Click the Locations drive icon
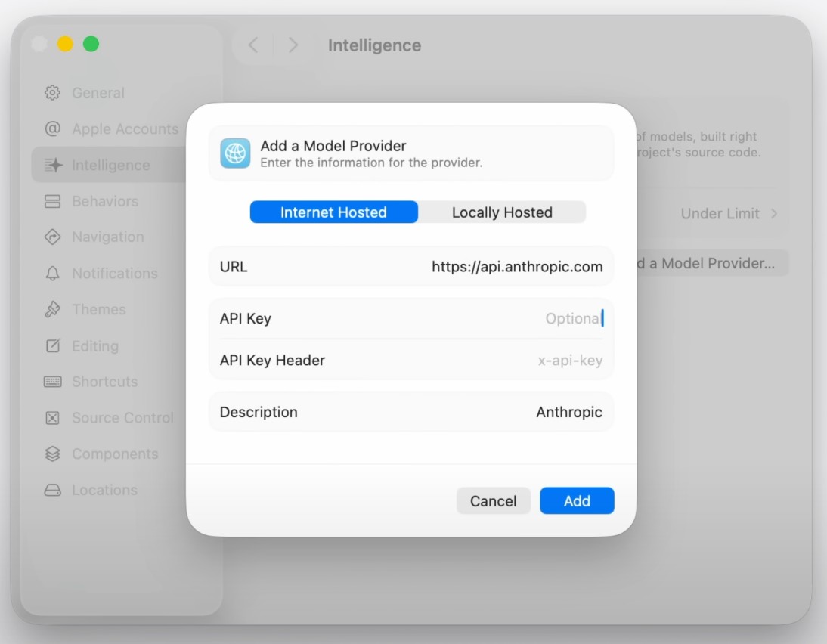This screenshot has height=644, width=827. (52, 490)
